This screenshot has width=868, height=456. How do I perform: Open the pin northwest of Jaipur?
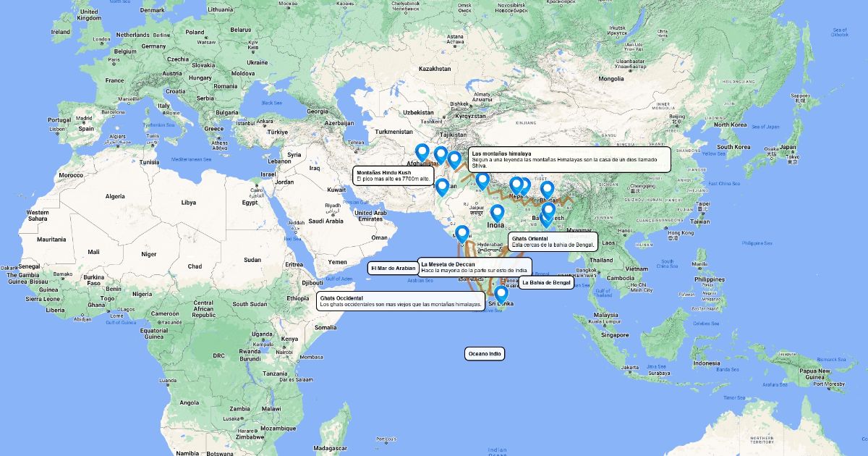pyautogui.click(x=482, y=182)
